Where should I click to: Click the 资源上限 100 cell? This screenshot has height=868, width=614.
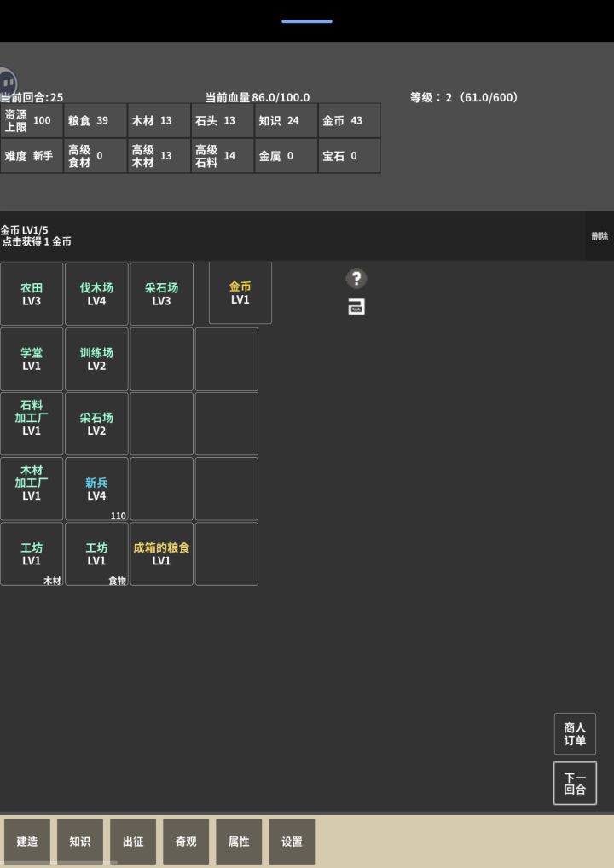click(x=32, y=121)
